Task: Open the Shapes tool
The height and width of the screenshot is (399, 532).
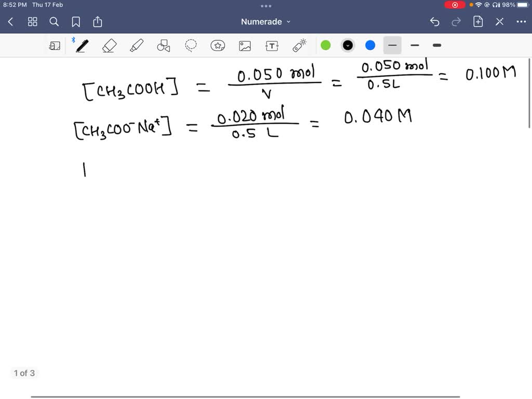Action: (163, 45)
